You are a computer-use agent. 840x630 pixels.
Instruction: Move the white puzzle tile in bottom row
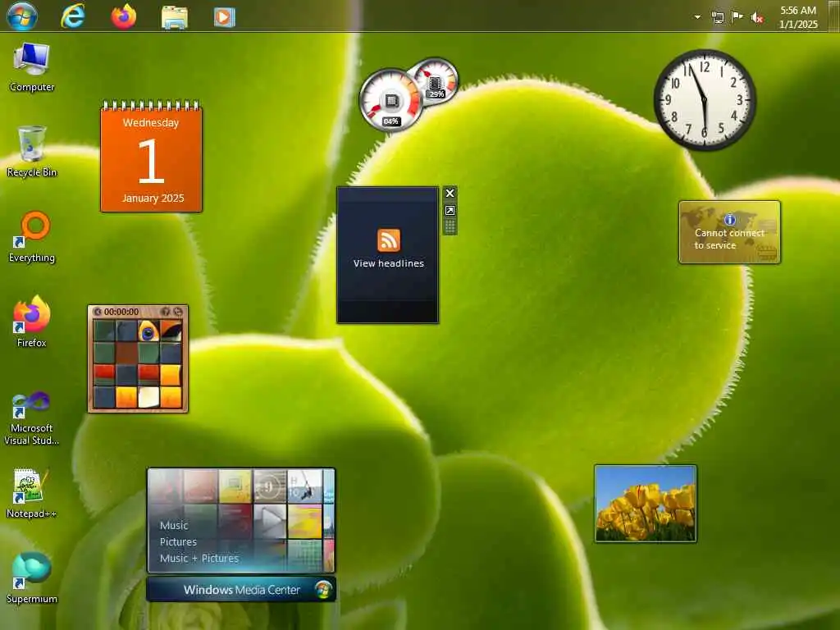click(x=148, y=397)
